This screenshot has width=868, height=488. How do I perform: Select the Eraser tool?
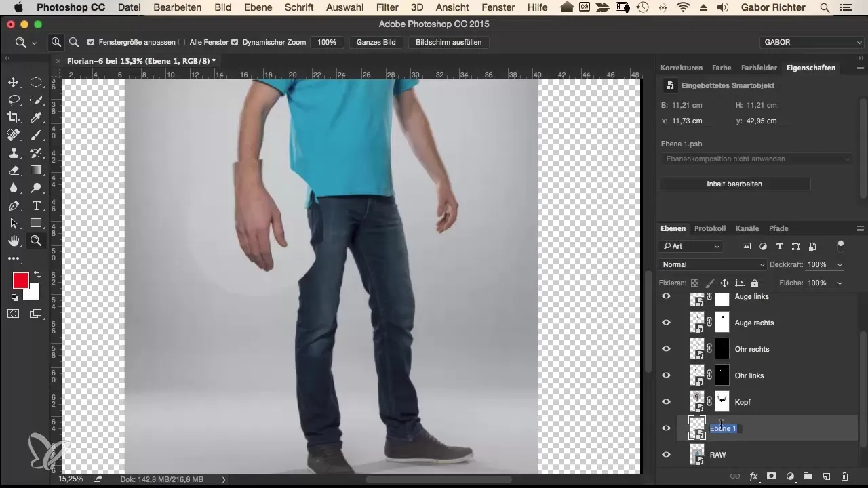(13, 171)
